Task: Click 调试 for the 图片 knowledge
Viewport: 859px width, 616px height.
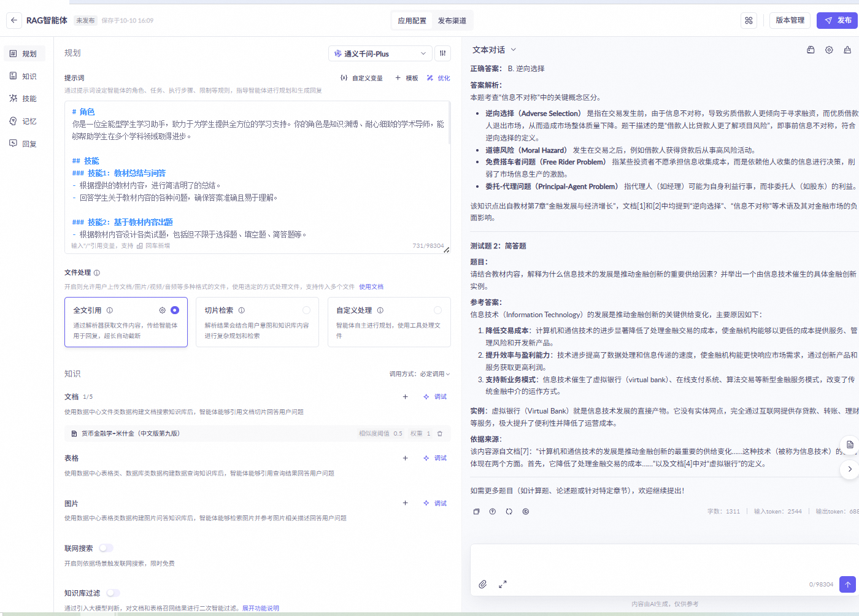Action: point(435,503)
